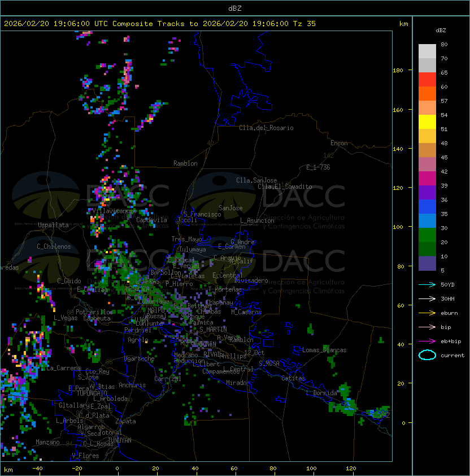Click the M_Caseros place label
Screen dimensions: 470x476
(246, 311)
